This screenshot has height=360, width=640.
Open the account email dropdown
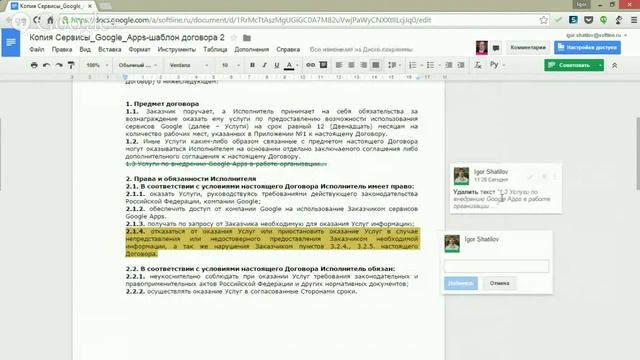(x=597, y=36)
